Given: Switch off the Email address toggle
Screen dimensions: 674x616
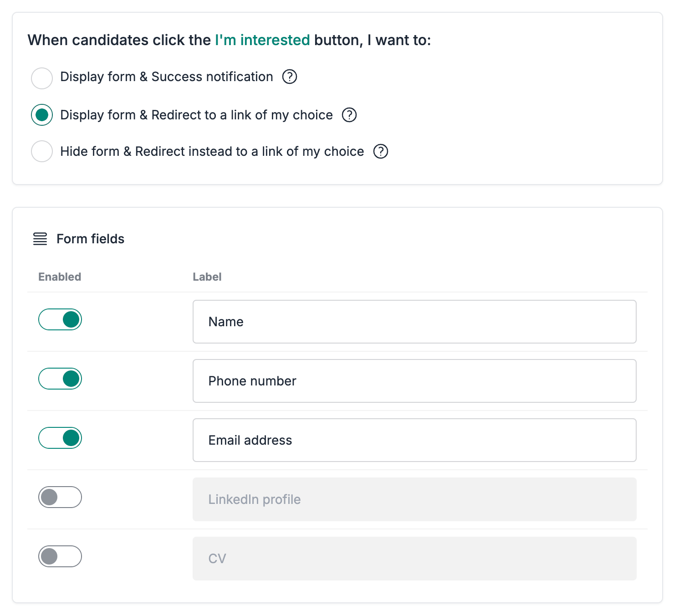Looking at the screenshot, I should [60, 438].
